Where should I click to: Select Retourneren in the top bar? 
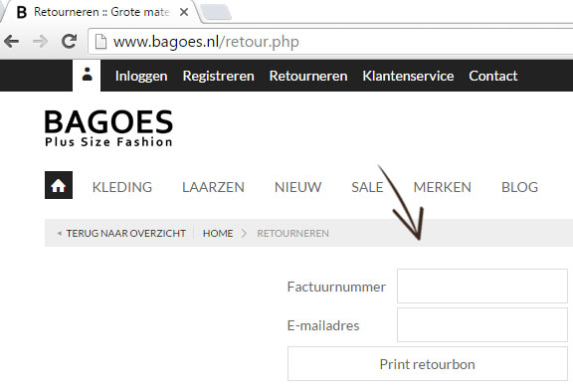tap(308, 76)
